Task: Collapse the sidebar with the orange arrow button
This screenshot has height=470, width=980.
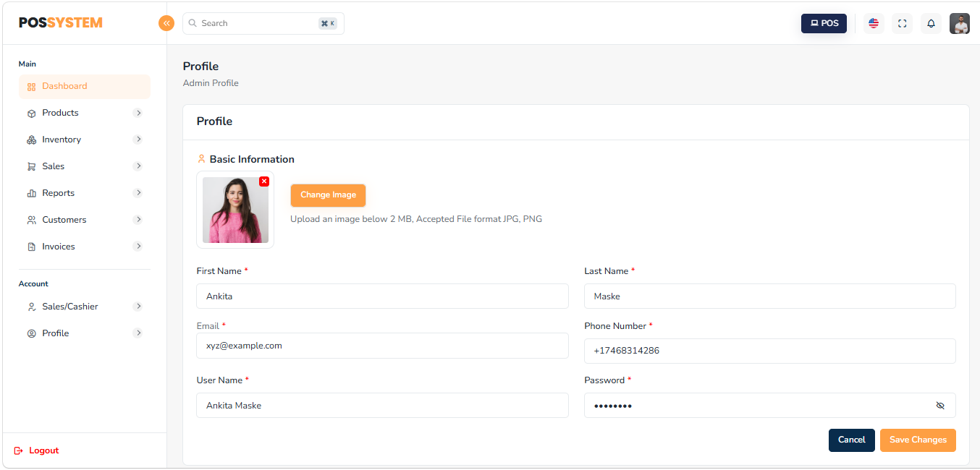Action: click(166, 23)
